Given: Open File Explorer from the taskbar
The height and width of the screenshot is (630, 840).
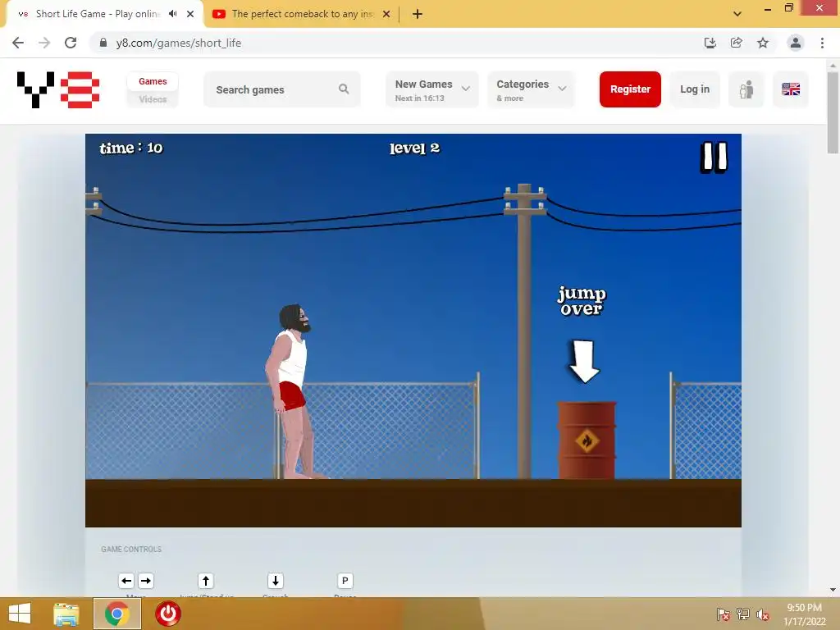Looking at the screenshot, I should pyautogui.click(x=66, y=614).
